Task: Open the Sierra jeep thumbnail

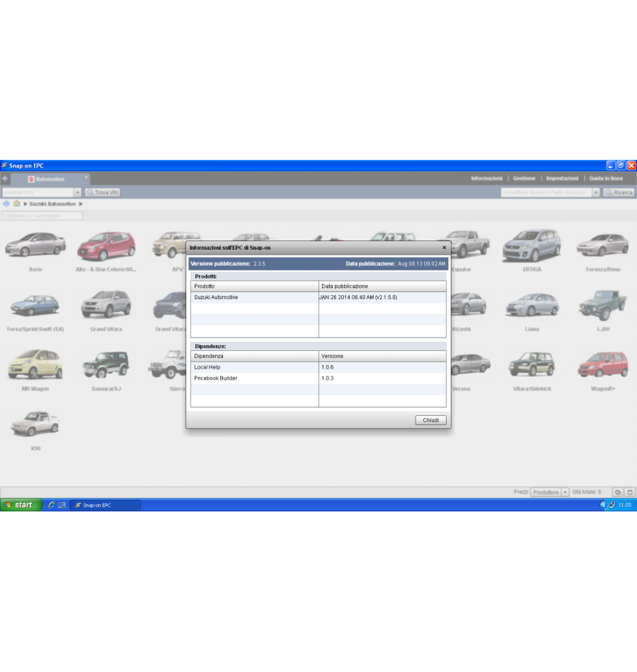Action: click(x=167, y=364)
